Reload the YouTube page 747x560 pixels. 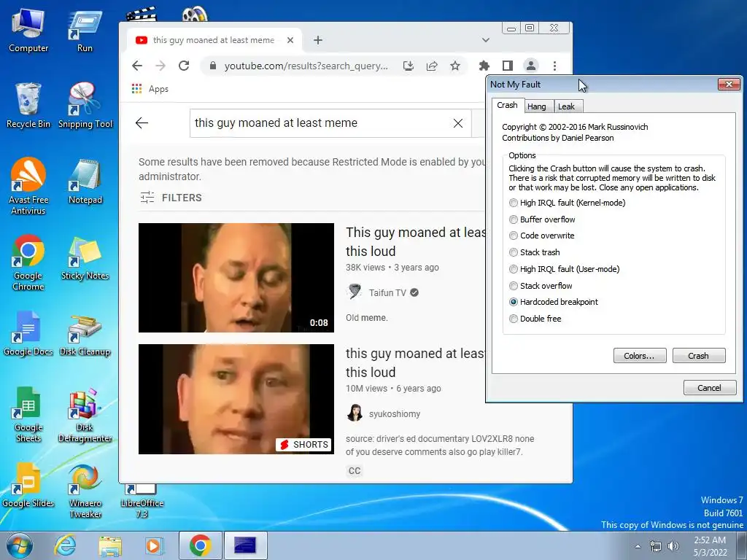tap(184, 66)
